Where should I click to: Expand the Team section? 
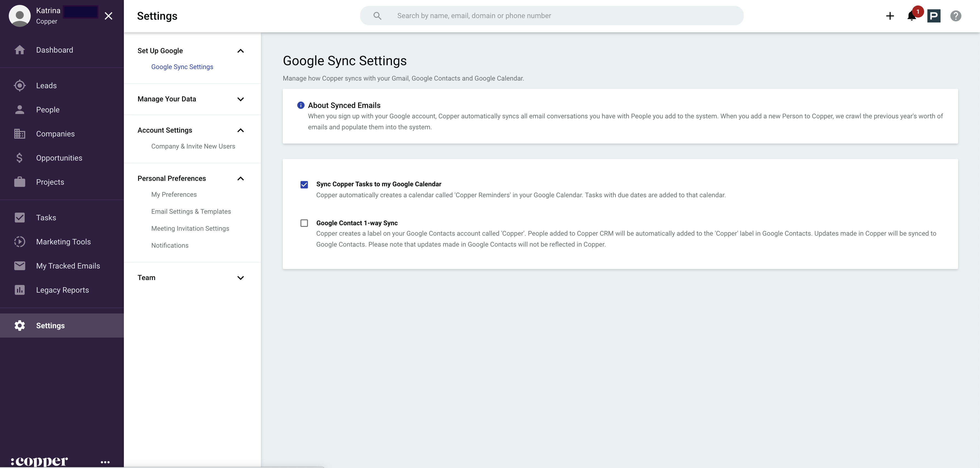[240, 278]
